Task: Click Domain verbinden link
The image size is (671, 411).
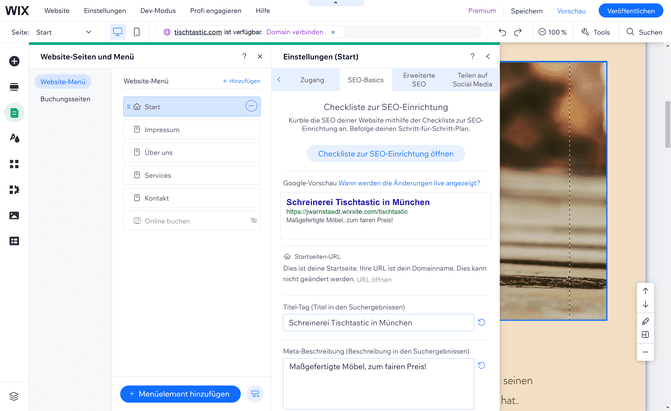Action: (295, 32)
